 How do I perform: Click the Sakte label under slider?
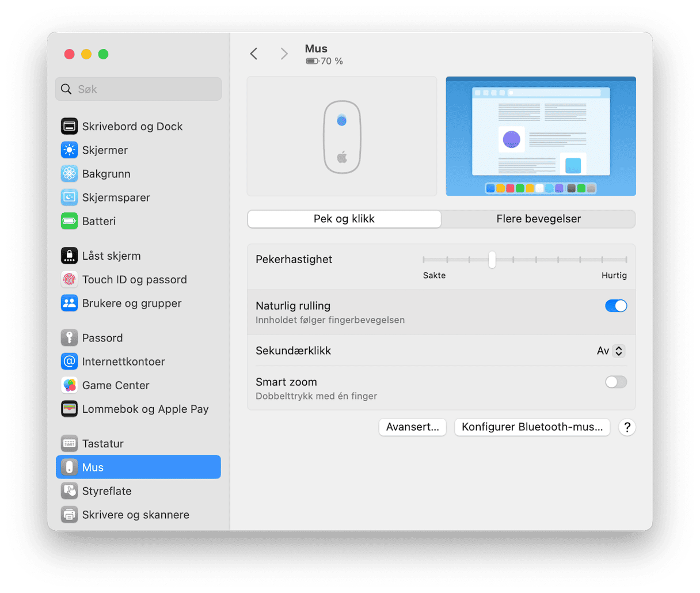pos(434,275)
